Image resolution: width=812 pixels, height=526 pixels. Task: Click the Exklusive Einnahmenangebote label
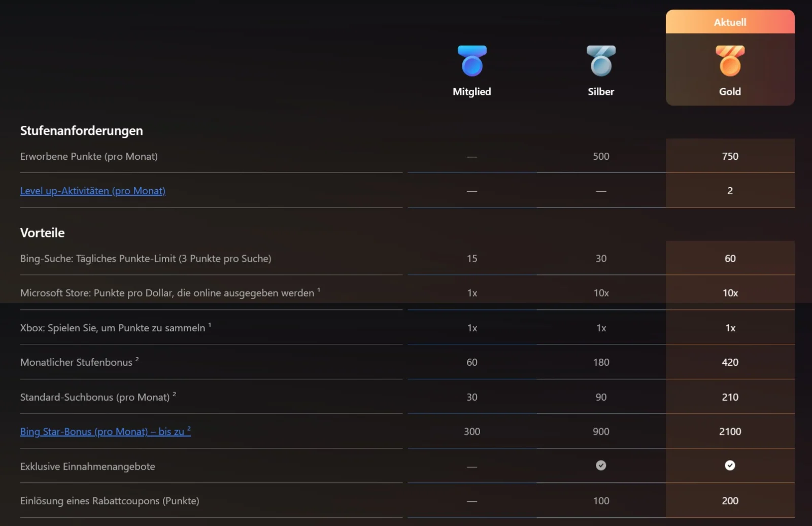(x=88, y=466)
